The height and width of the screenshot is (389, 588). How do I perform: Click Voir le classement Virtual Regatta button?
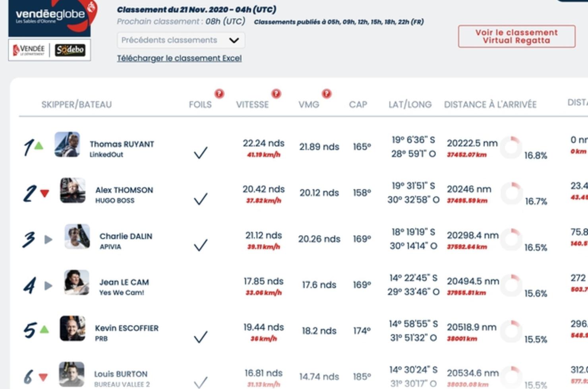(516, 37)
